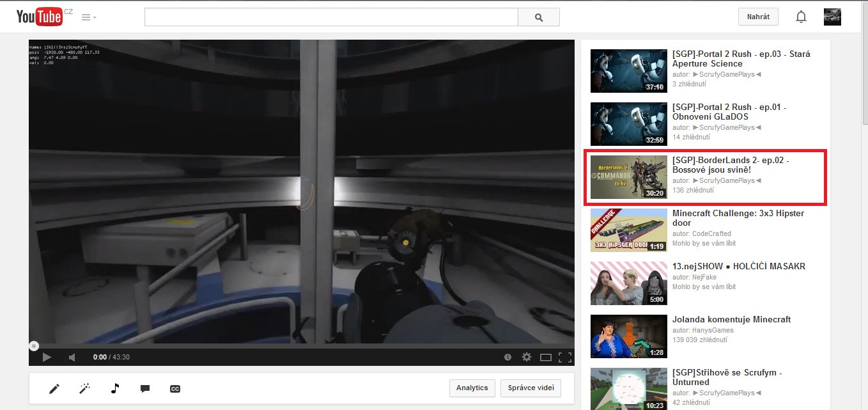Open the pencil edit video info tool
Image resolution: width=868 pixels, height=410 pixels.
(x=54, y=388)
